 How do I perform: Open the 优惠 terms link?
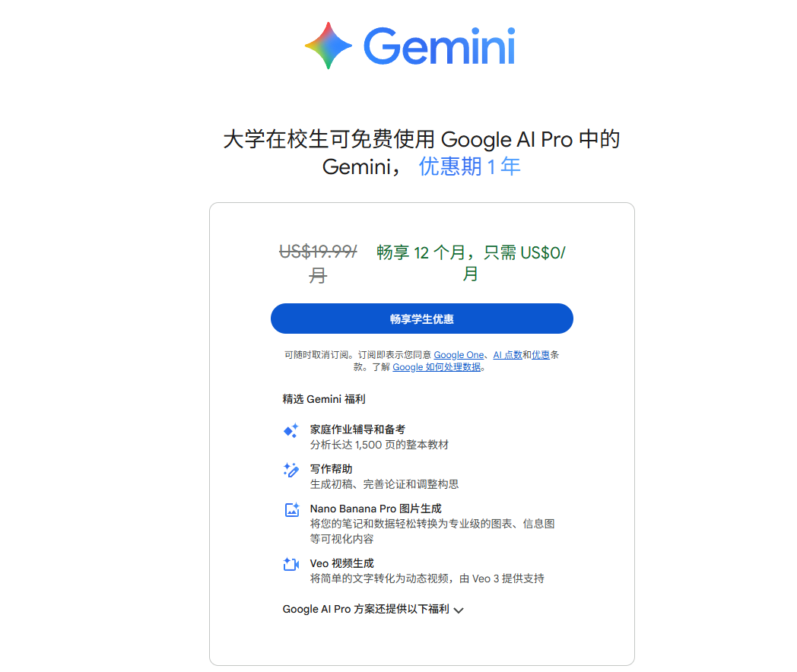tap(541, 354)
